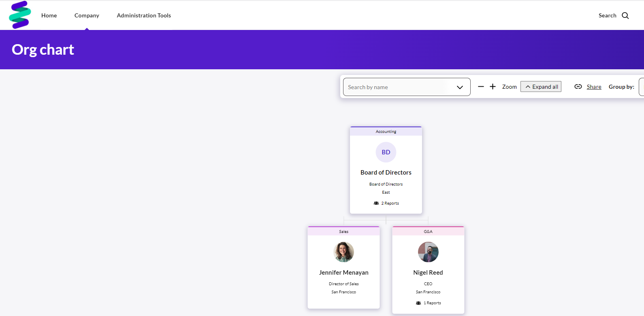Click the Expand all button

[541, 87]
